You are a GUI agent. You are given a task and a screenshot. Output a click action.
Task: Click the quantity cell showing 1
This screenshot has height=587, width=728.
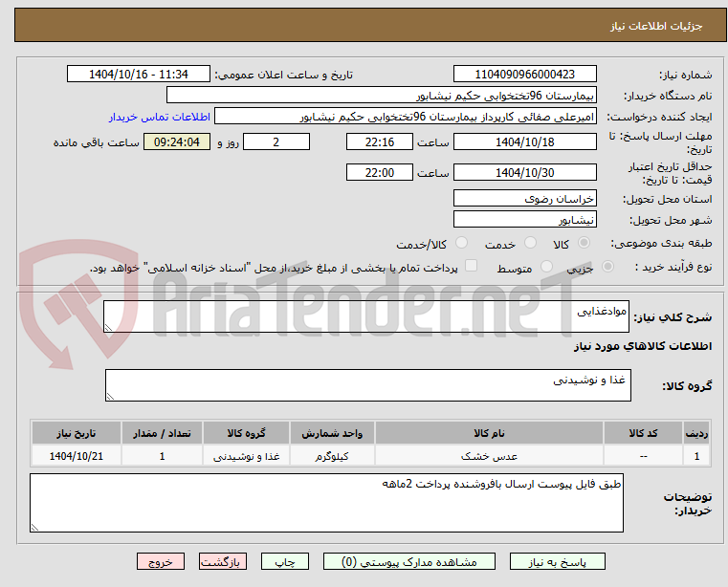162,456
